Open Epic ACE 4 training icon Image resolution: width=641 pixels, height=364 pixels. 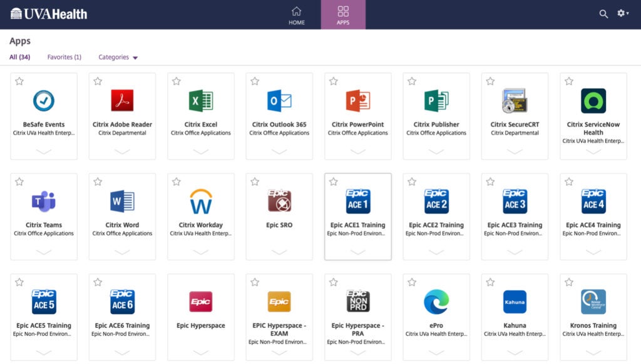(x=593, y=201)
